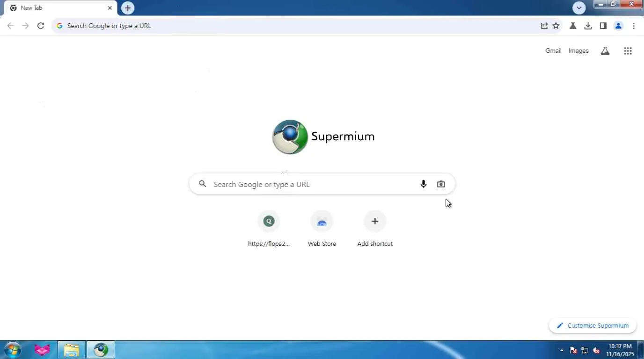The width and height of the screenshot is (644, 359).
Task: Open the Images link
Action: (578, 51)
